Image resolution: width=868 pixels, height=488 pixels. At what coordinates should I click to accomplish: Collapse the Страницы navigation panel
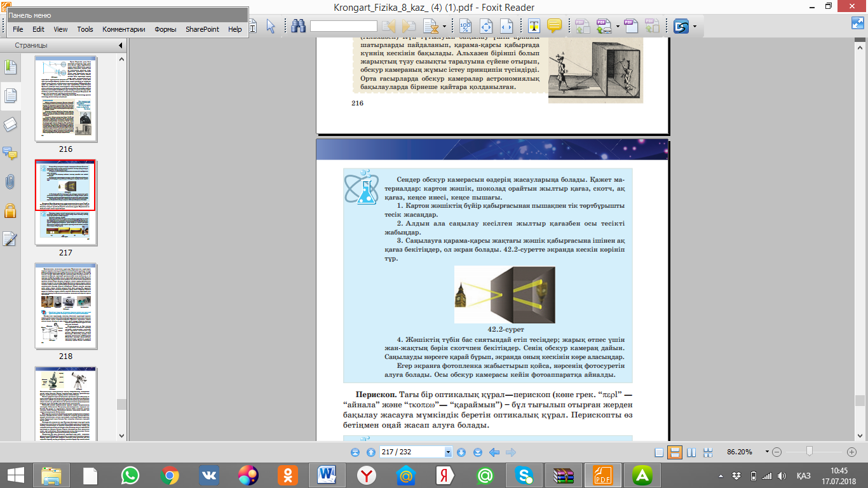[x=120, y=46]
